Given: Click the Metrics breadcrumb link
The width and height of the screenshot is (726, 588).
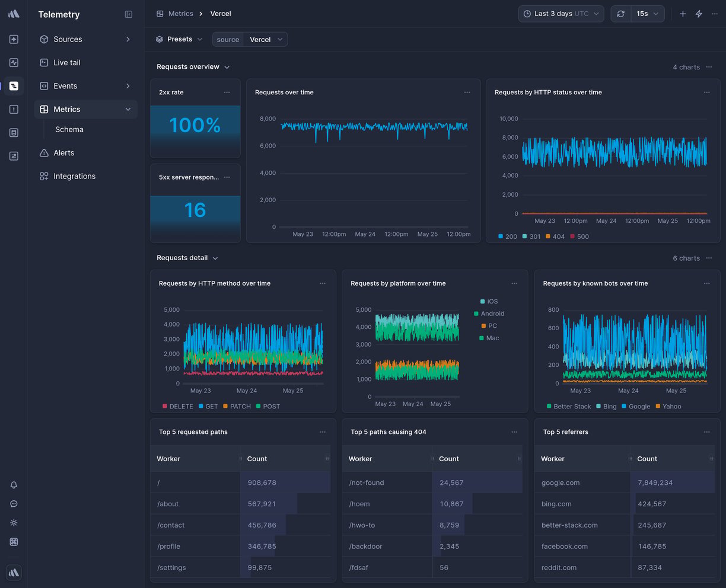Looking at the screenshot, I should [181, 14].
